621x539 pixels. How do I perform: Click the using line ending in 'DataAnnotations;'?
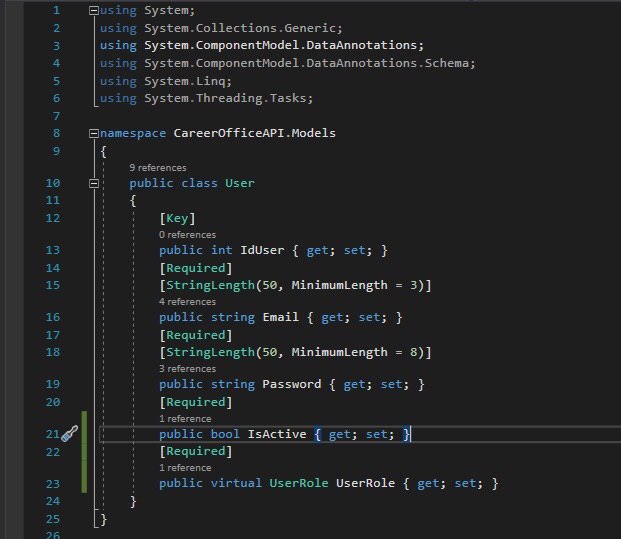coord(262,46)
